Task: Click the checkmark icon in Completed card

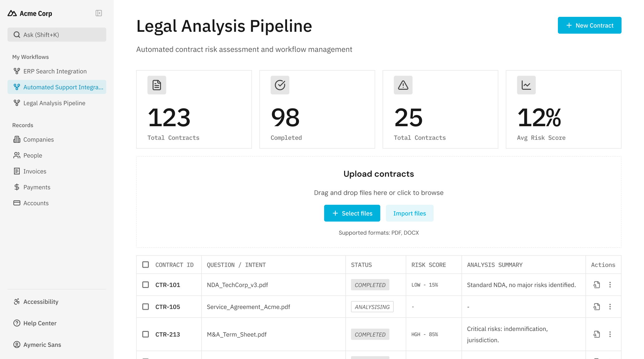Action: click(x=280, y=85)
